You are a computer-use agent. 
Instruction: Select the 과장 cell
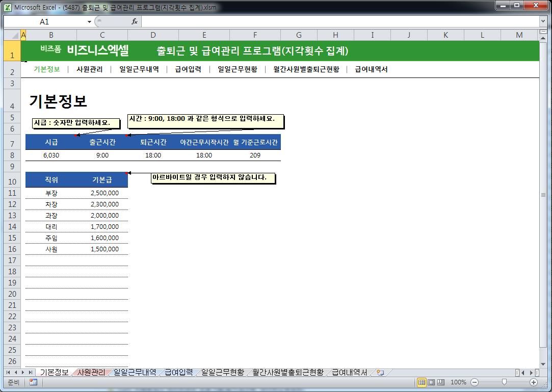[x=51, y=216]
